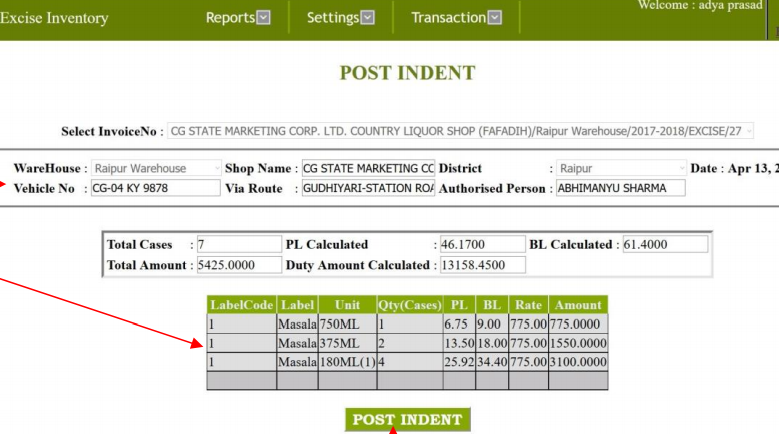Click the Total Cases field
Screen dimensions: 779x434
[x=239, y=244]
